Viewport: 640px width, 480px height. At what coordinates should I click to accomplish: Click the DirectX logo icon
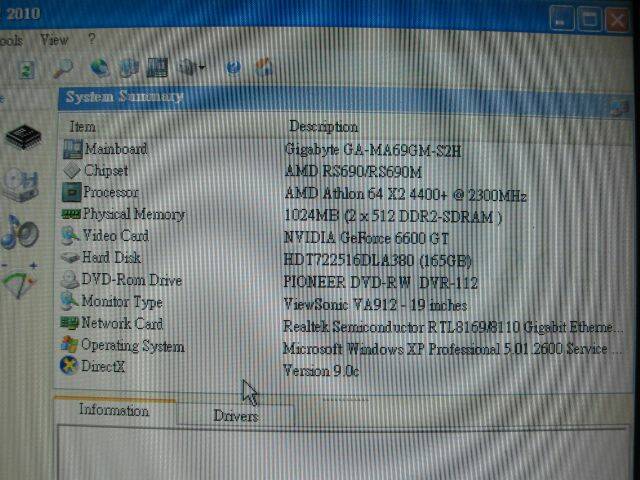pyautogui.click(x=69, y=365)
